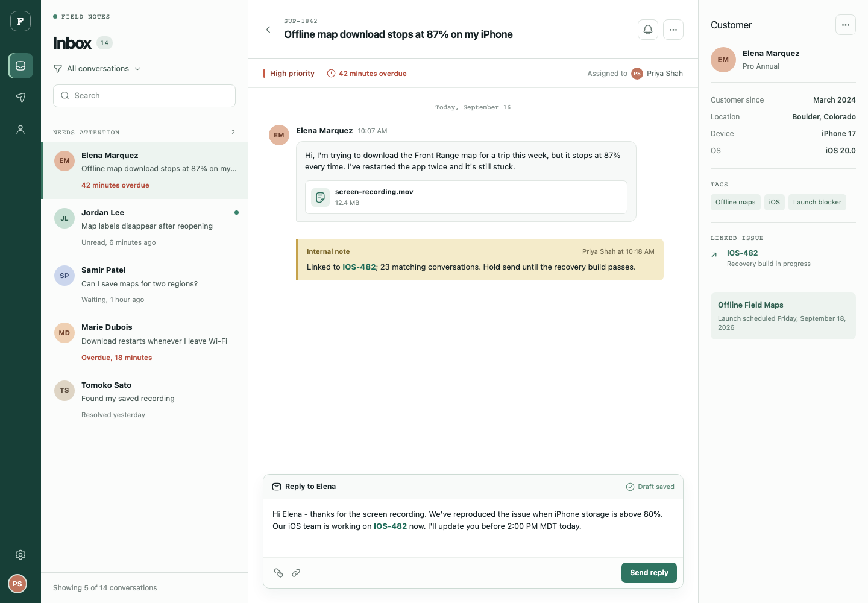The image size is (868, 603).
Task: Click assignee Priya Shah
Action: click(x=657, y=74)
